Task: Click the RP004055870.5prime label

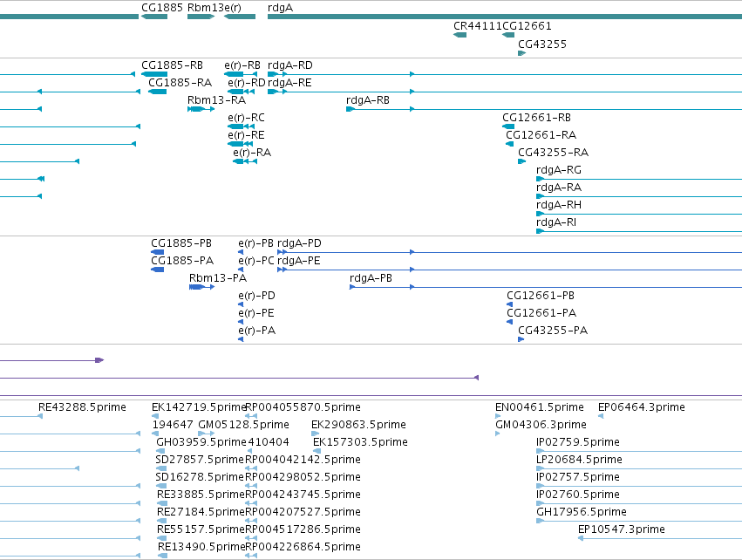Action: coord(303,407)
